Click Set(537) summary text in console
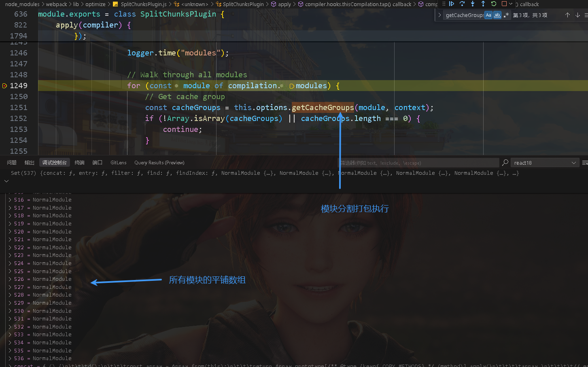Image resolution: width=588 pixels, height=367 pixels. point(265,173)
